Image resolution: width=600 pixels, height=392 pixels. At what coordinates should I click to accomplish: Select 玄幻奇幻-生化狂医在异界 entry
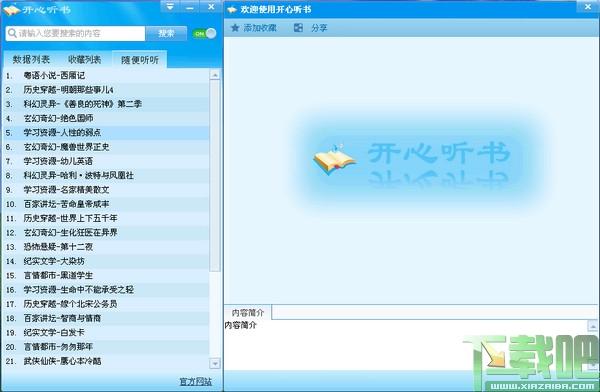[x=107, y=232]
